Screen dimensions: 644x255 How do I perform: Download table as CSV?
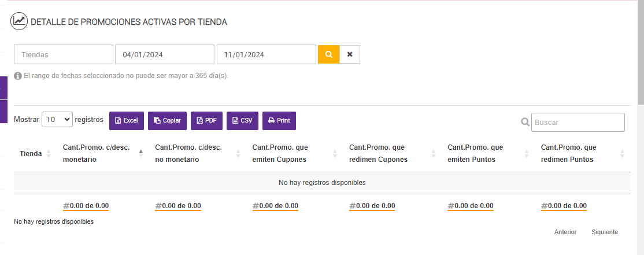tap(242, 121)
